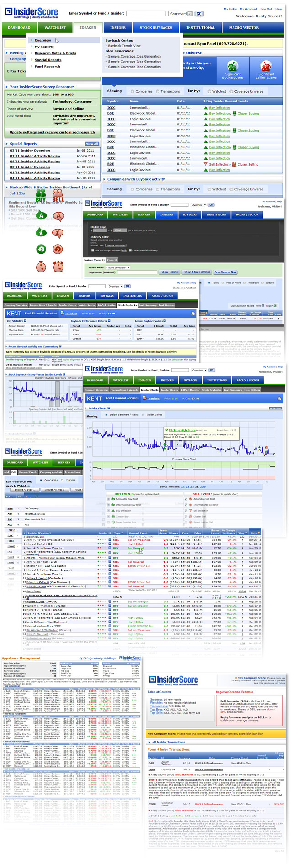Click the Show & Save Settings button
The image size is (291, 868).
[197, 272]
